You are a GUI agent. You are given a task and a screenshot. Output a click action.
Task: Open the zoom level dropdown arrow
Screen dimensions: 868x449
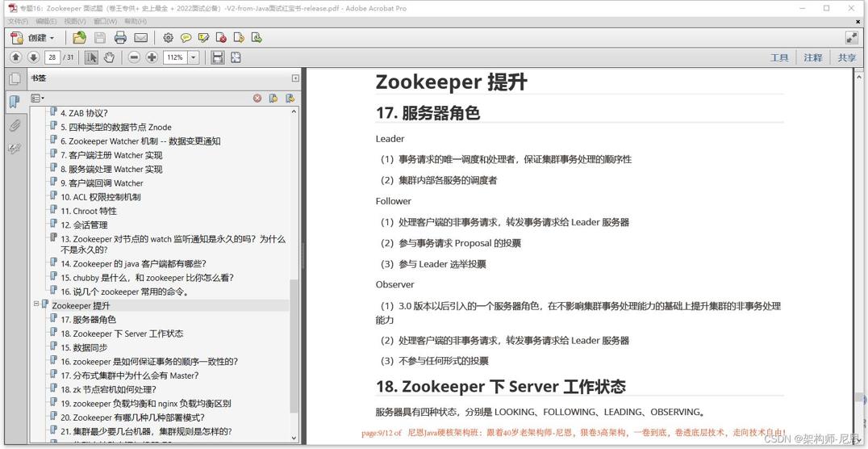[x=194, y=57]
